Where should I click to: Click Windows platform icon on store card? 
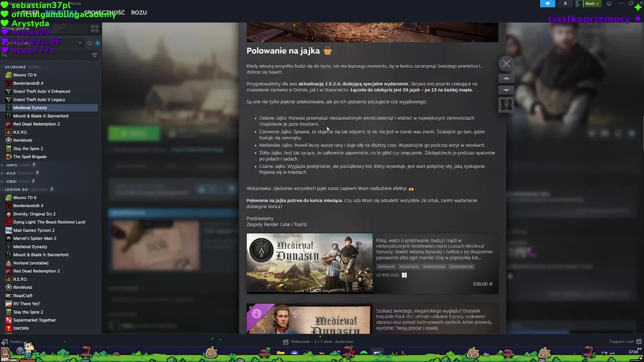(x=404, y=275)
